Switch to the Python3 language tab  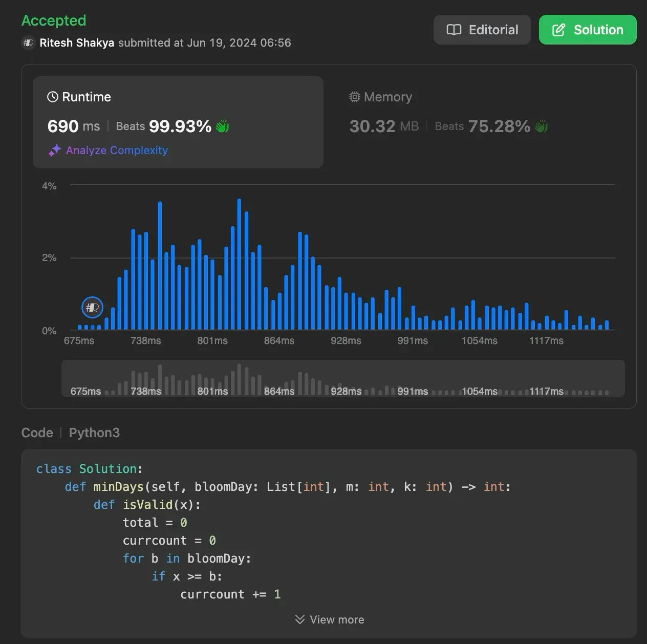coord(94,433)
